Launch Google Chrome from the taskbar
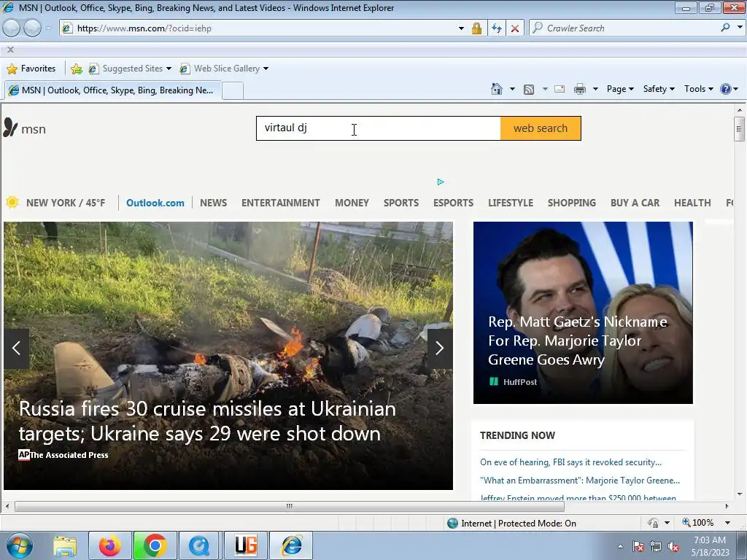 (x=155, y=545)
